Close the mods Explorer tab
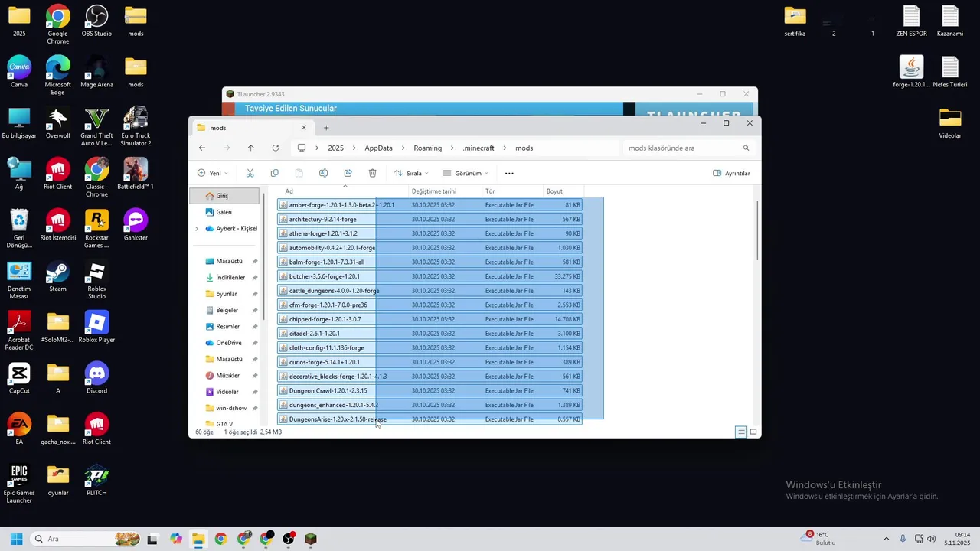 pos(304,128)
